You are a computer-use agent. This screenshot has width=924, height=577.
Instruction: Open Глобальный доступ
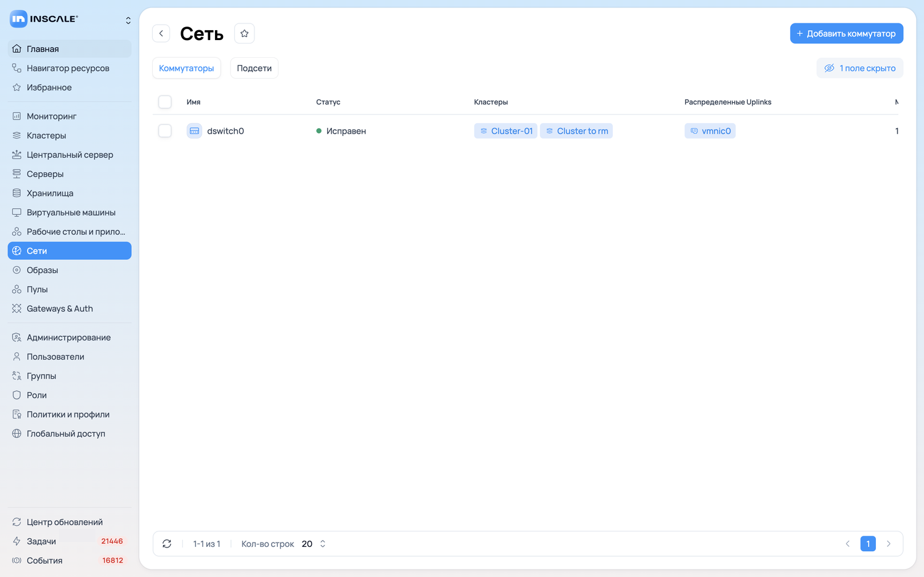click(x=70, y=434)
